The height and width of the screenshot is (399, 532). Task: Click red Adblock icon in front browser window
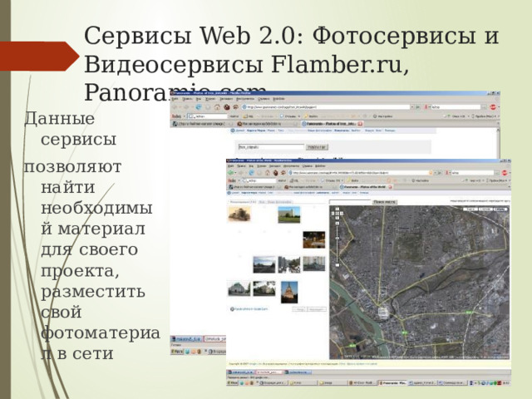click(x=505, y=173)
